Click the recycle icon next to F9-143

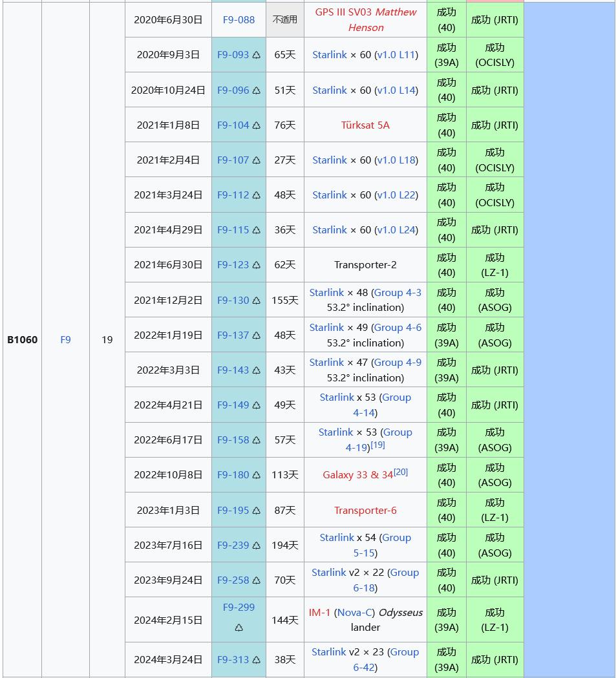click(x=257, y=370)
